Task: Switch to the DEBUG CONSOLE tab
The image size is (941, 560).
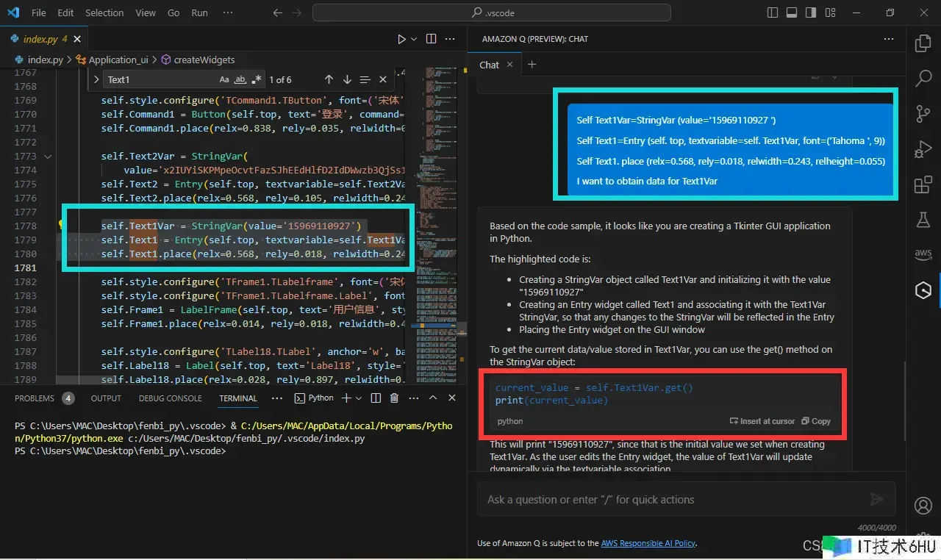Action: tap(170, 398)
